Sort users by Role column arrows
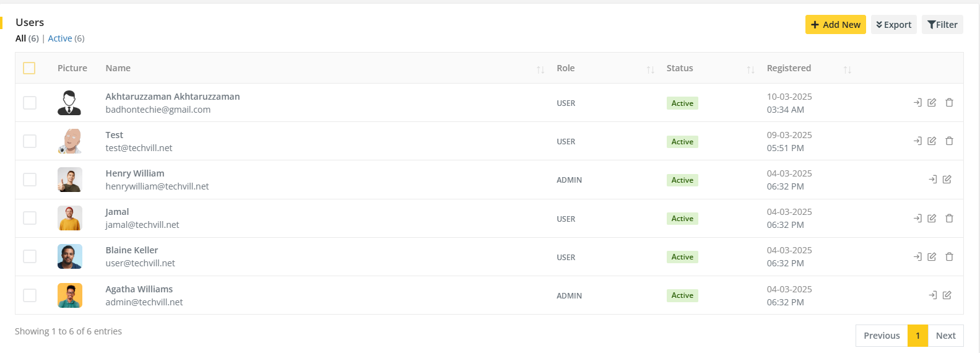 pyautogui.click(x=650, y=69)
